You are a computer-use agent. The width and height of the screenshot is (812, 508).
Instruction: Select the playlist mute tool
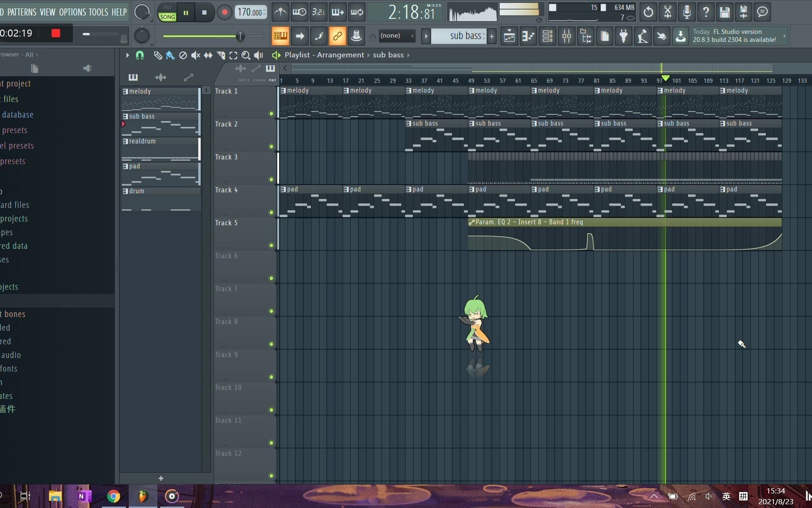195,55
